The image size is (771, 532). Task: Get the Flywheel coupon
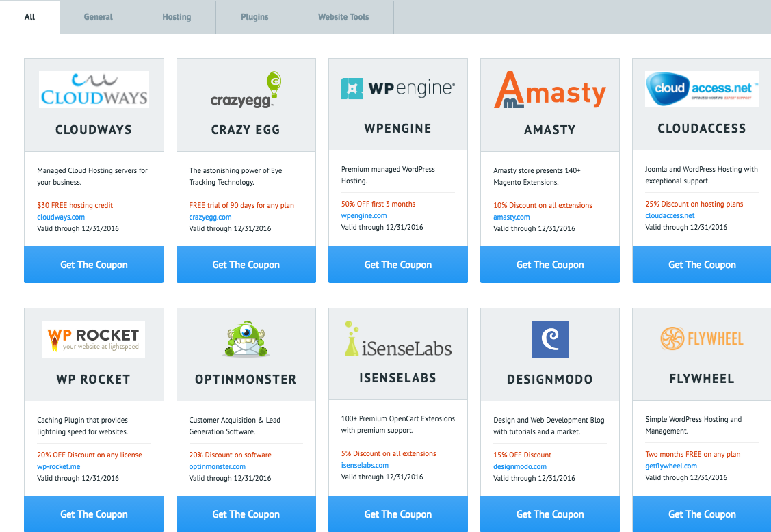[702, 514]
